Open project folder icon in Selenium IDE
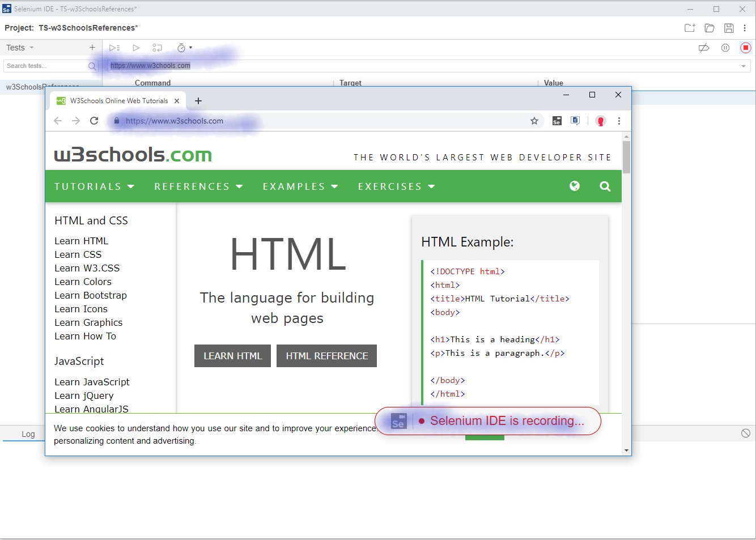This screenshot has width=756, height=540. click(710, 28)
